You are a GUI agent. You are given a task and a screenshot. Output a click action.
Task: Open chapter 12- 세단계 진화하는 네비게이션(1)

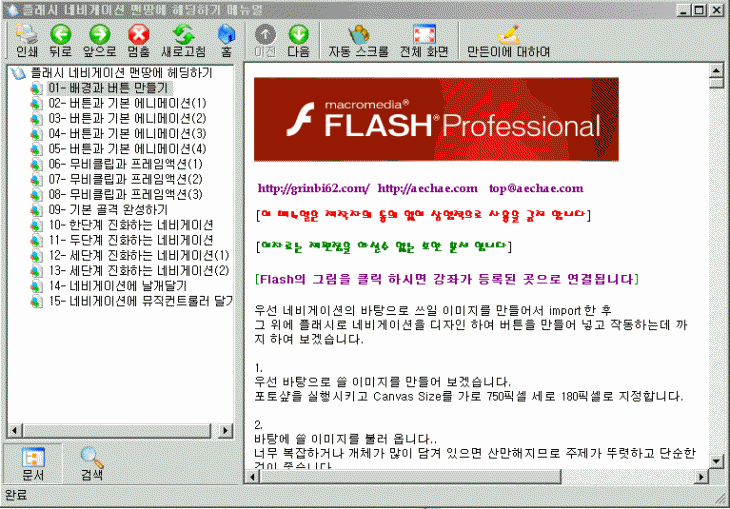pos(139,255)
